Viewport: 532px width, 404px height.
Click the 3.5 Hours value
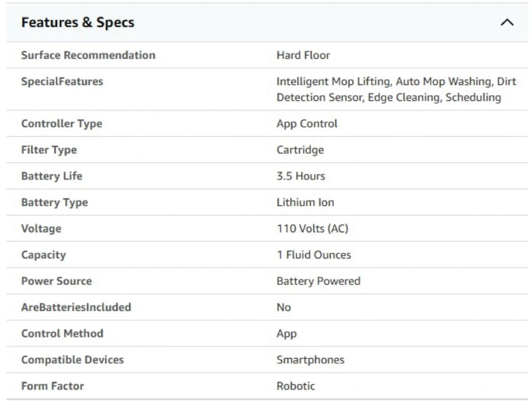coord(301,176)
